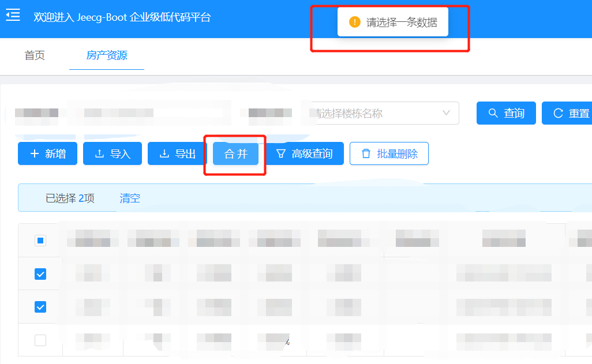This screenshot has width=592, height=364.
Task: Dismiss the 请选择一条数据 message toast
Action: coord(393,22)
